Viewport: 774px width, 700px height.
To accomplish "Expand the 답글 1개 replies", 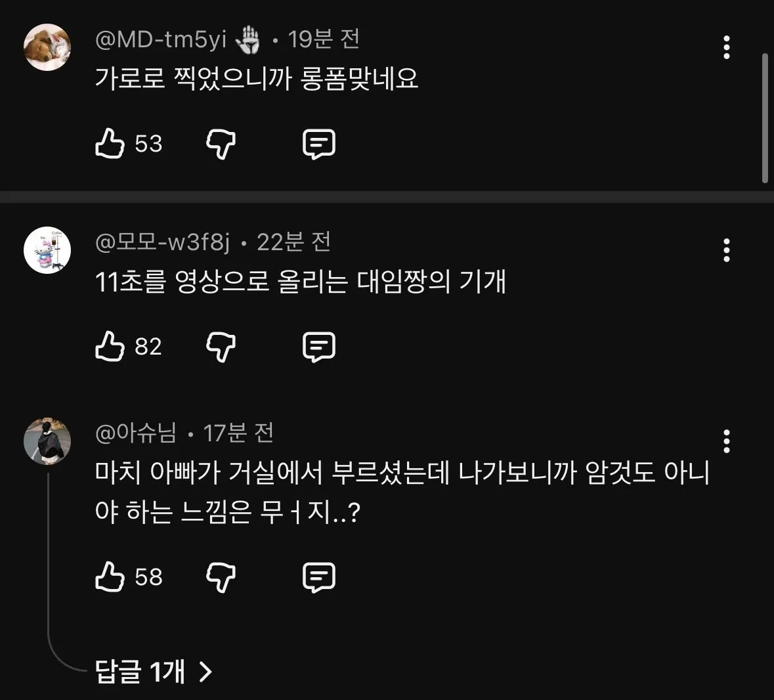I will pos(154,671).
